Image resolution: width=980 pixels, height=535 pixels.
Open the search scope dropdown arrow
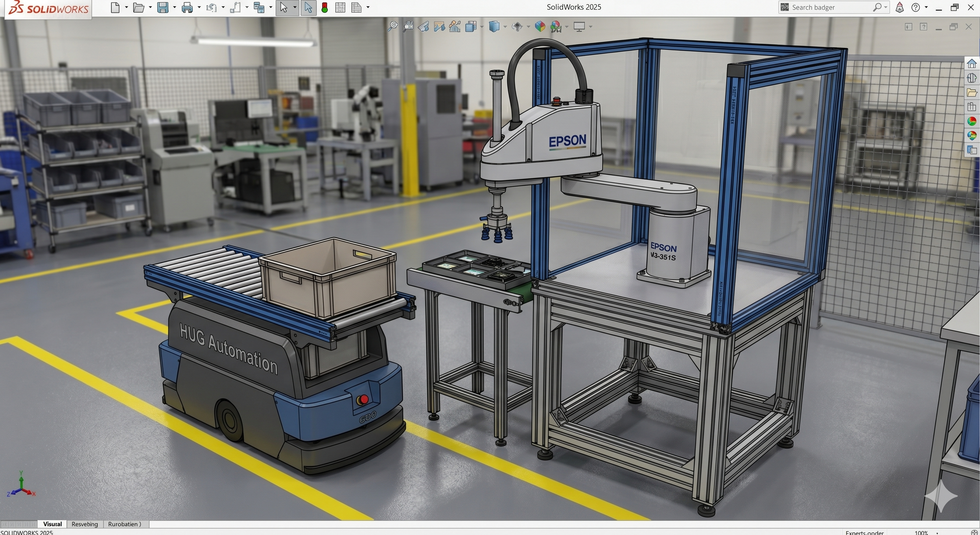point(886,8)
